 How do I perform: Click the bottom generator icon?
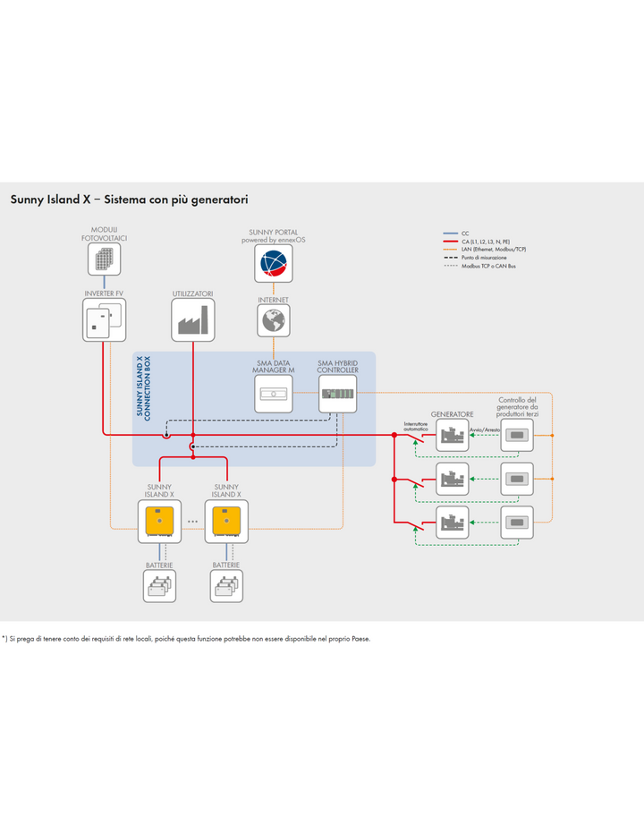pos(453,523)
